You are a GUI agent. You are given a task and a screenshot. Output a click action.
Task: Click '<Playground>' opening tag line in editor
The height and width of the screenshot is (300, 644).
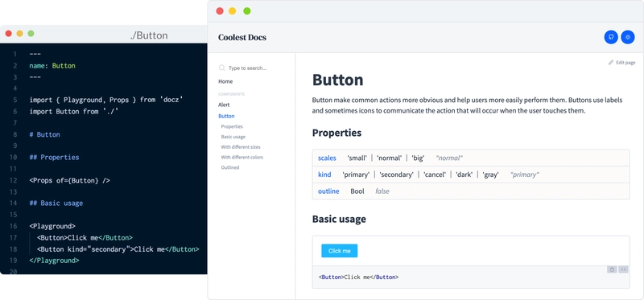tap(52, 226)
